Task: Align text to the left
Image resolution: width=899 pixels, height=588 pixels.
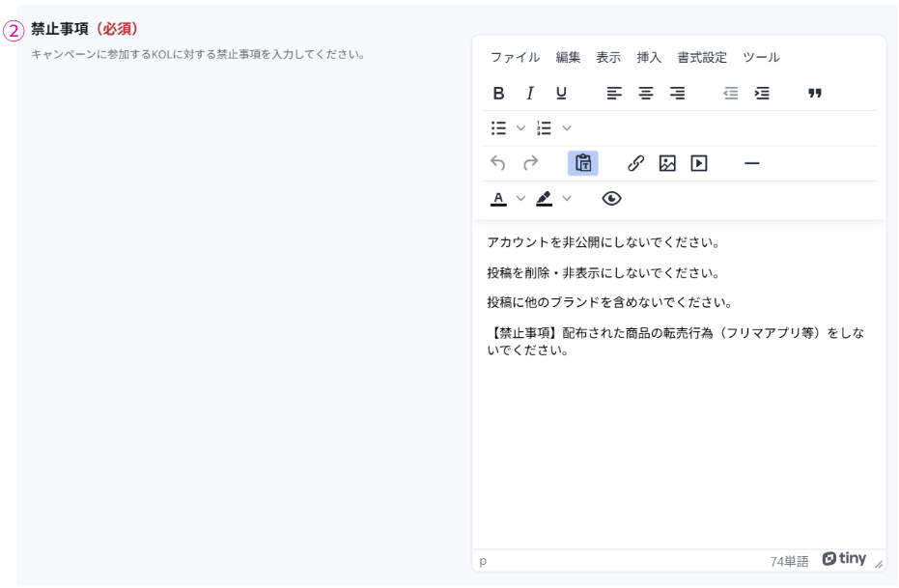Action: [614, 94]
